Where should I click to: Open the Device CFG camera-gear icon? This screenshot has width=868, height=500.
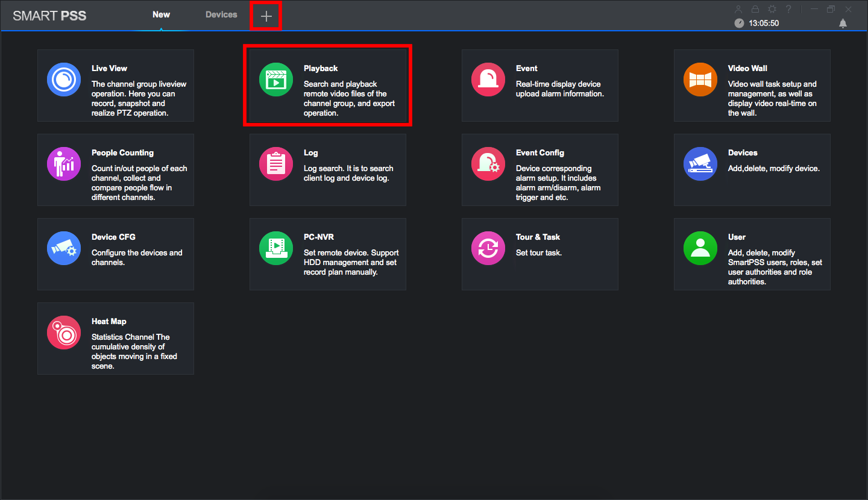(64, 248)
